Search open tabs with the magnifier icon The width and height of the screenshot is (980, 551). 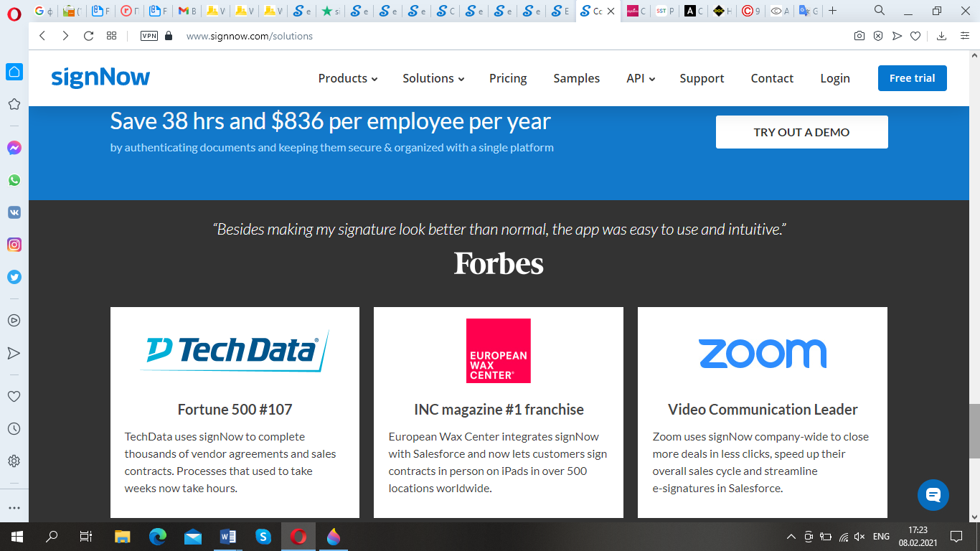coord(880,10)
